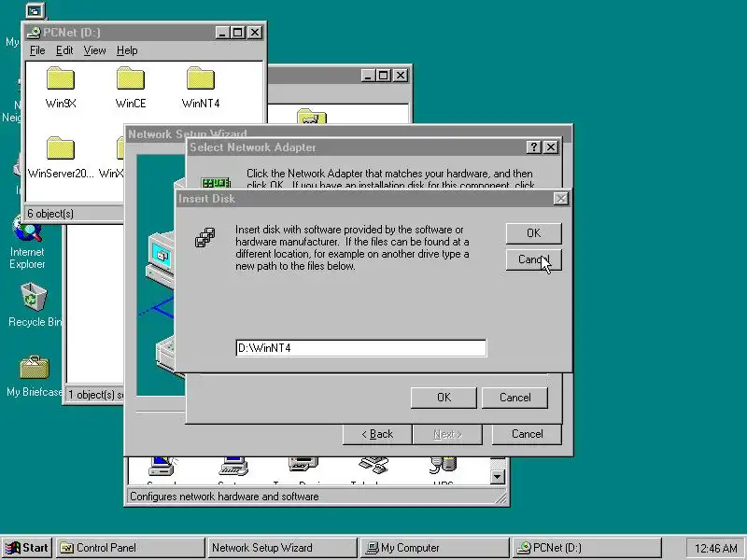
Task: Close the Select Network Adapter dialog
Action: click(551, 147)
